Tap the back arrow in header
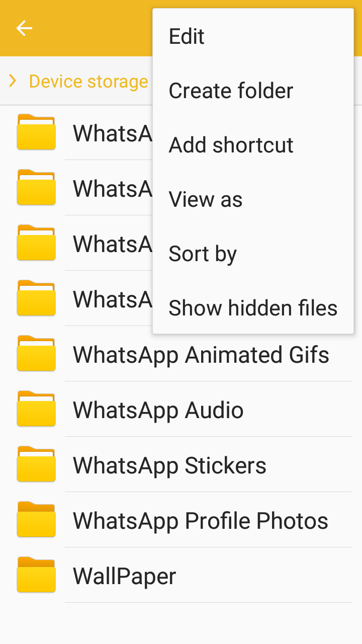362x644 pixels. [24, 28]
